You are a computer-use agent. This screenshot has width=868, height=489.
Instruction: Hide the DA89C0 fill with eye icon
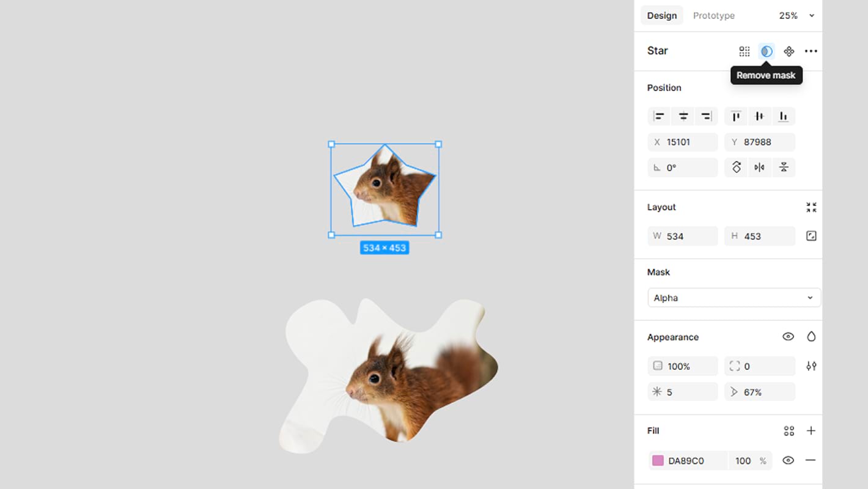click(x=788, y=460)
